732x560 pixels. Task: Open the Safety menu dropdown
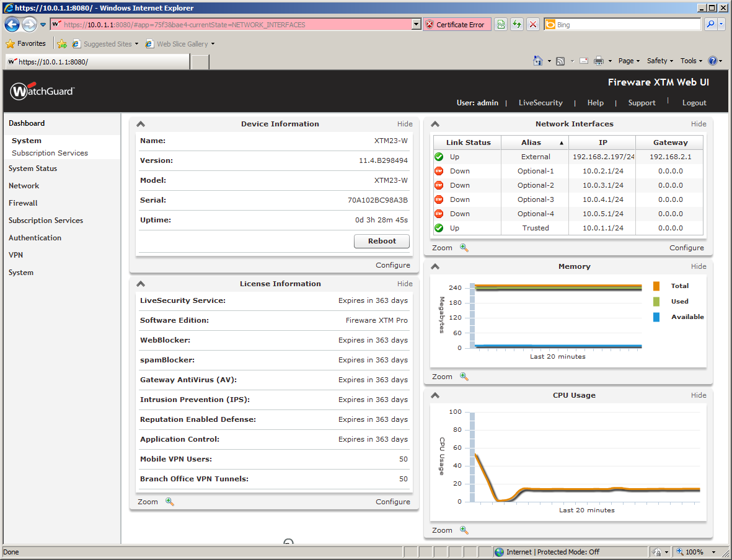point(660,61)
